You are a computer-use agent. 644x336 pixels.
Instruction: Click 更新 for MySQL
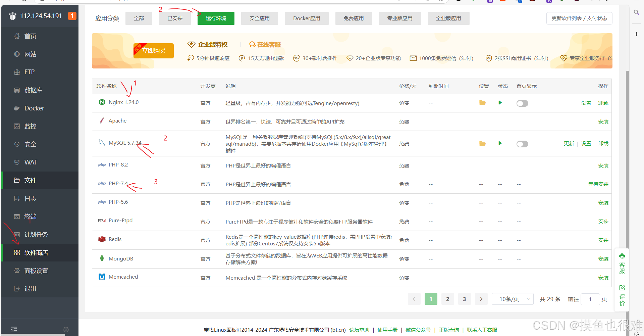pos(569,144)
